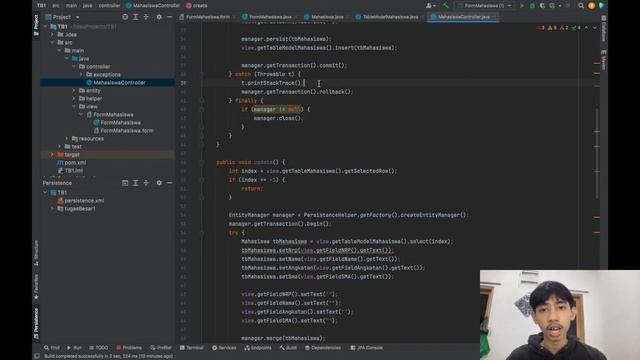Click the orange IDE updates icon
The width and height of the screenshot is (640, 360).
(591, 6)
